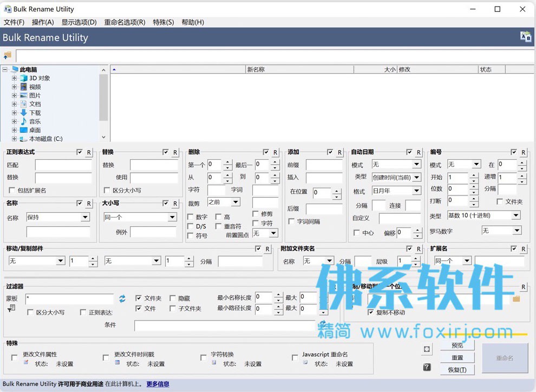The height and width of the screenshot is (392, 536).
Task: Open the 类型 创建时间(当前) dropdown
Action: [x=416, y=178]
